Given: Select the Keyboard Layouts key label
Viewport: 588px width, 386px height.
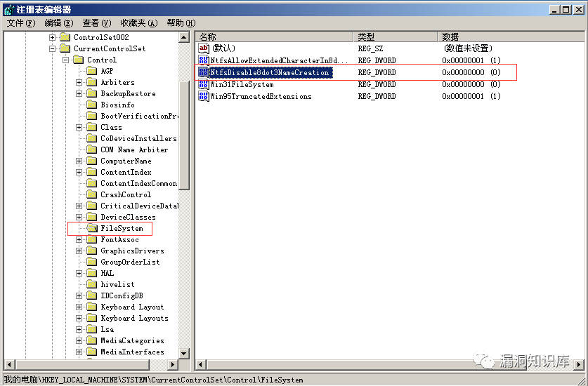Looking at the screenshot, I should tap(134, 318).
